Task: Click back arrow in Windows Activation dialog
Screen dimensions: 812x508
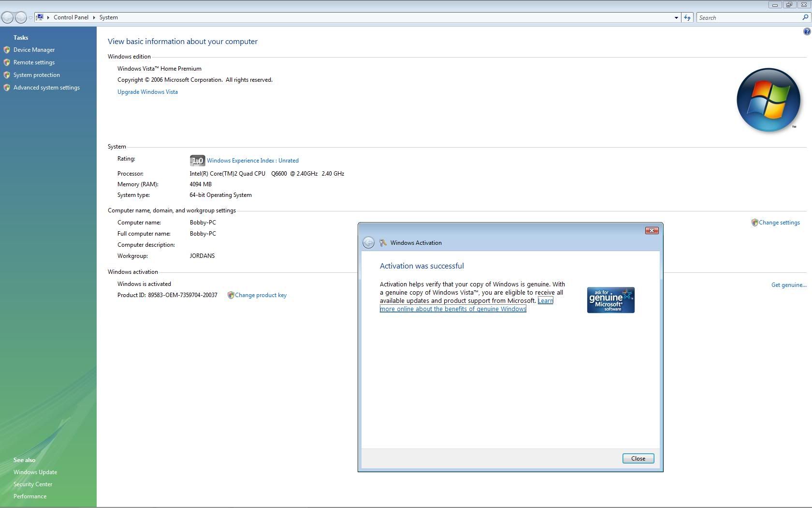Action: click(368, 243)
